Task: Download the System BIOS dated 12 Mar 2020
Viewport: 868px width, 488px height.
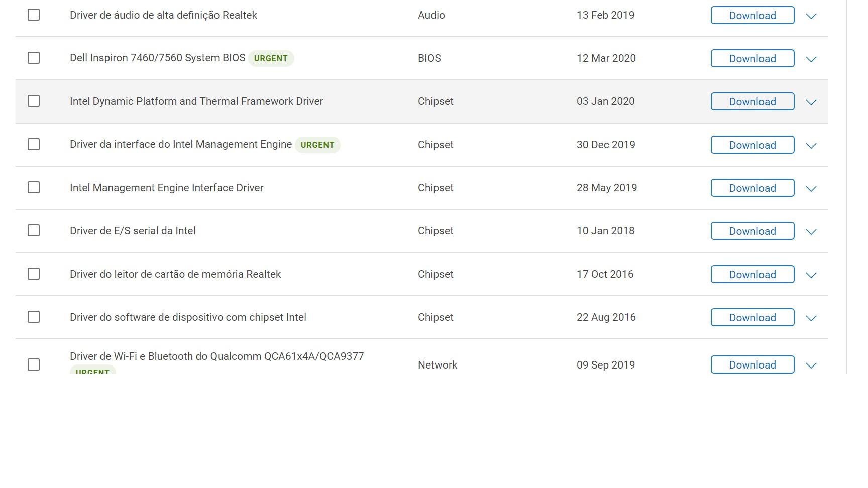Action: (752, 58)
